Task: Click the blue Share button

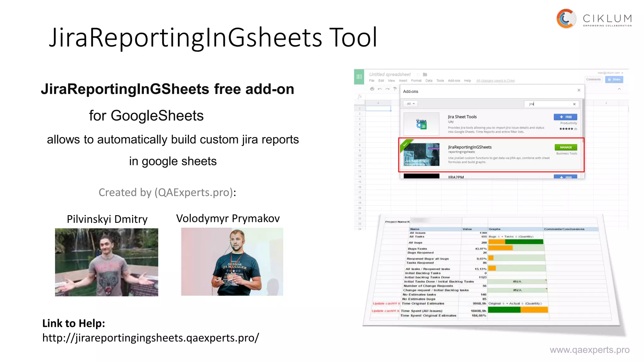Action: [614, 80]
